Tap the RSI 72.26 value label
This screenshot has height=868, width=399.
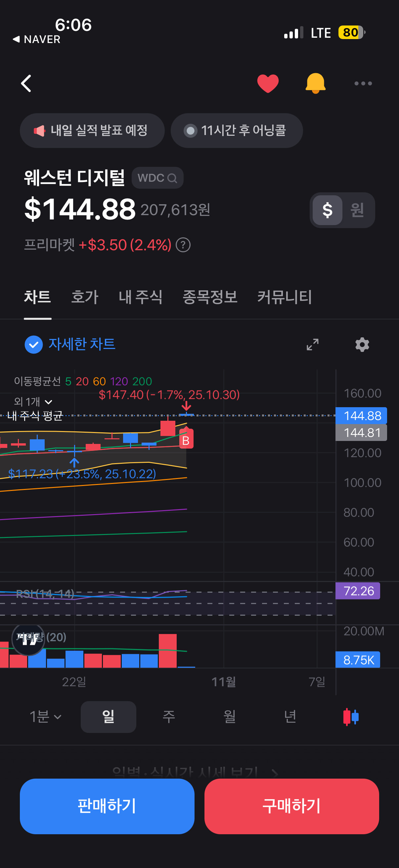pos(358,591)
